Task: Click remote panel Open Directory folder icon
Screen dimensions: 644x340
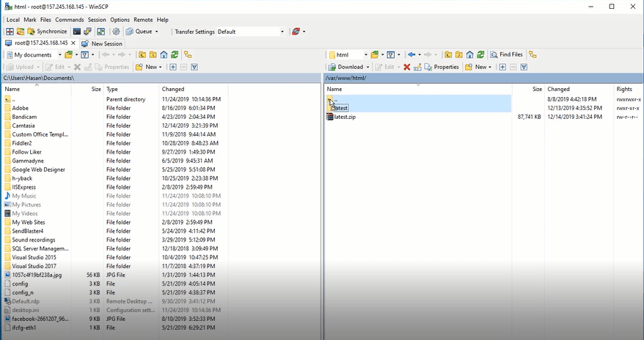Action: (x=375, y=54)
